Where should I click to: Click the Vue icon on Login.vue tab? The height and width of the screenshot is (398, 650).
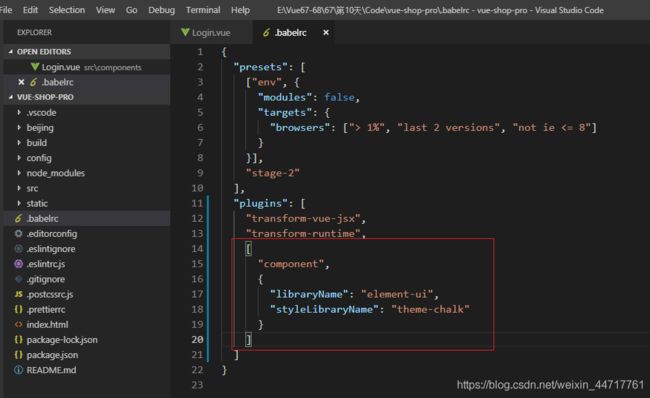(x=185, y=32)
